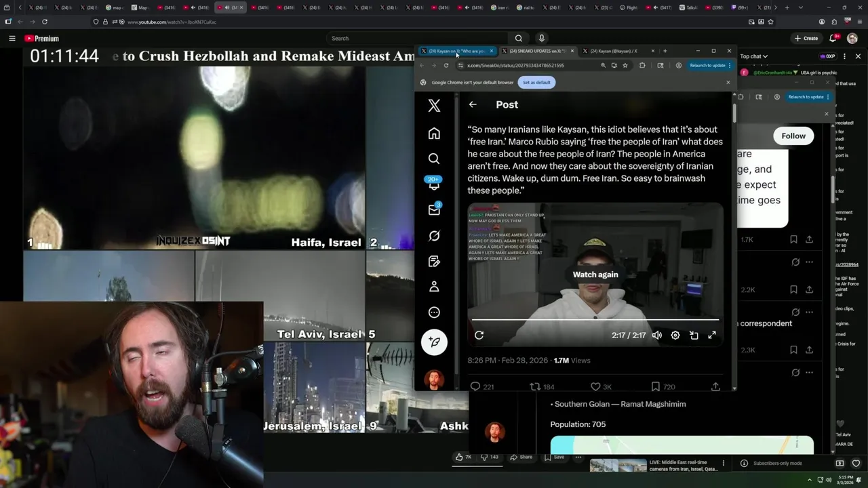Click the YouTube Search field

pos(416,38)
